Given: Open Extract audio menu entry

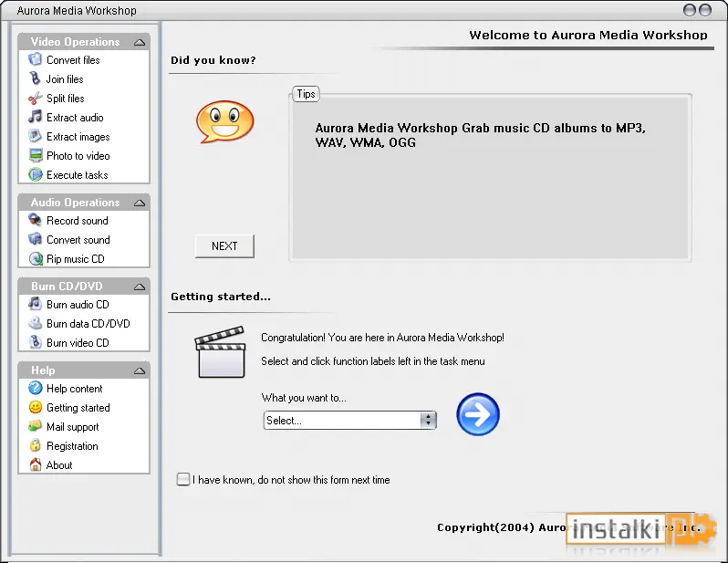Looking at the screenshot, I should tap(75, 118).
